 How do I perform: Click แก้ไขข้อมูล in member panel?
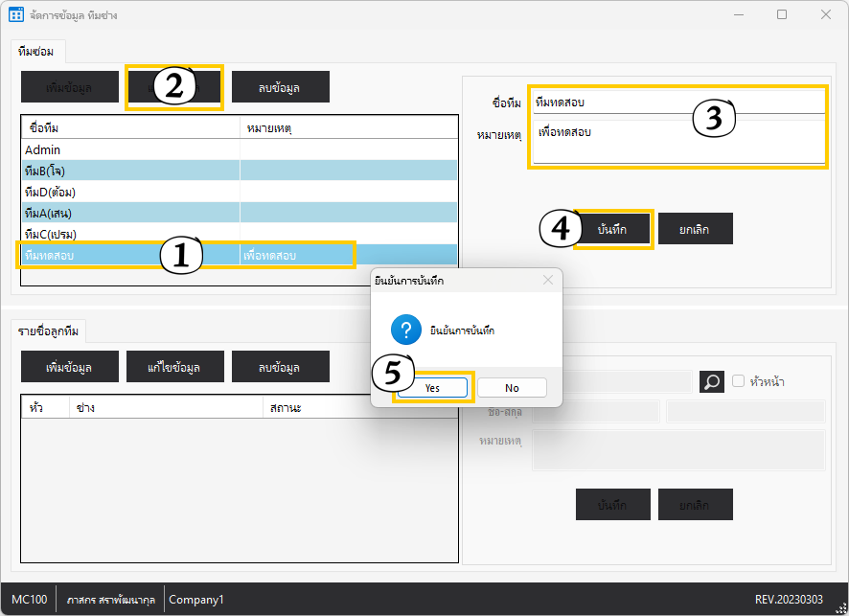click(x=174, y=367)
